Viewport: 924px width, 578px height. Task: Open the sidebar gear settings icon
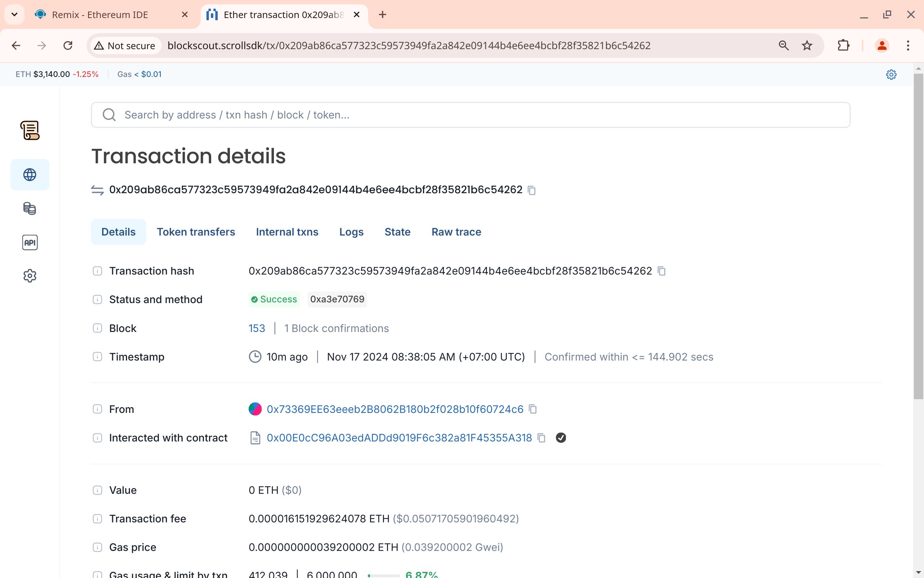(30, 276)
